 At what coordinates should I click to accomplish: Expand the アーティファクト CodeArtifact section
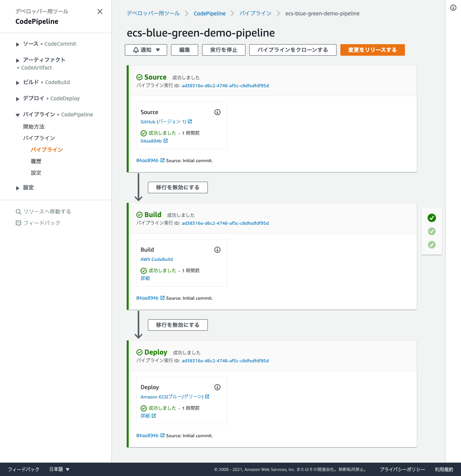pyautogui.click(x=18, y=60)
